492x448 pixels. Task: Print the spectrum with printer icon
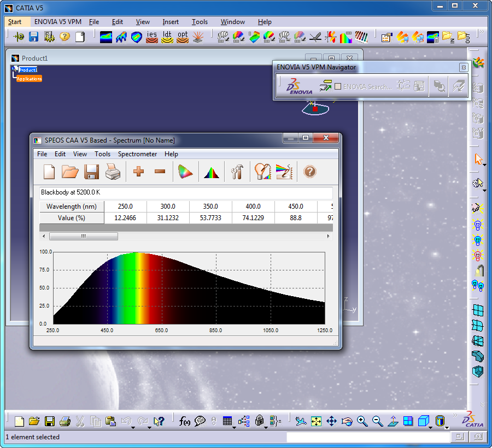point(113,172)
